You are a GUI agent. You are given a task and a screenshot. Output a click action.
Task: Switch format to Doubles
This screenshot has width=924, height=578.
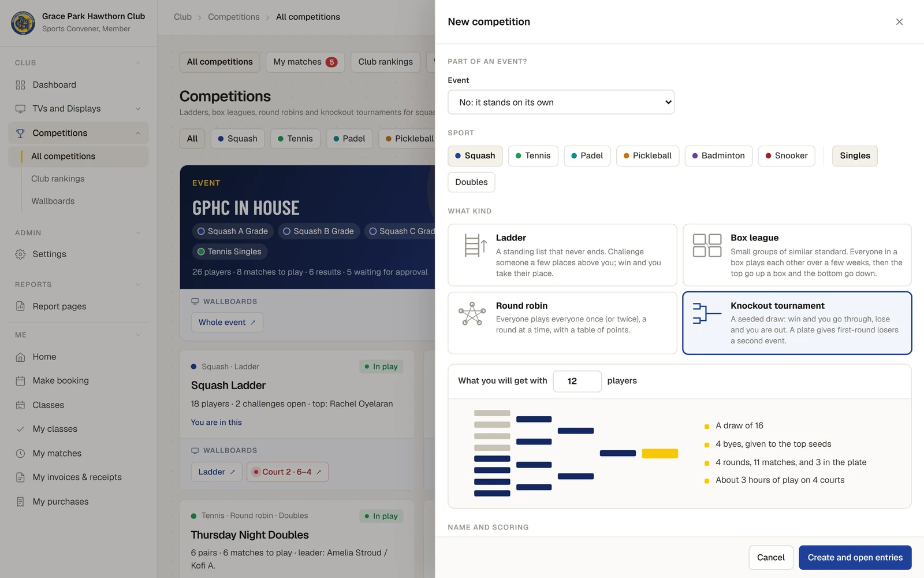click(x=471, y=182)
